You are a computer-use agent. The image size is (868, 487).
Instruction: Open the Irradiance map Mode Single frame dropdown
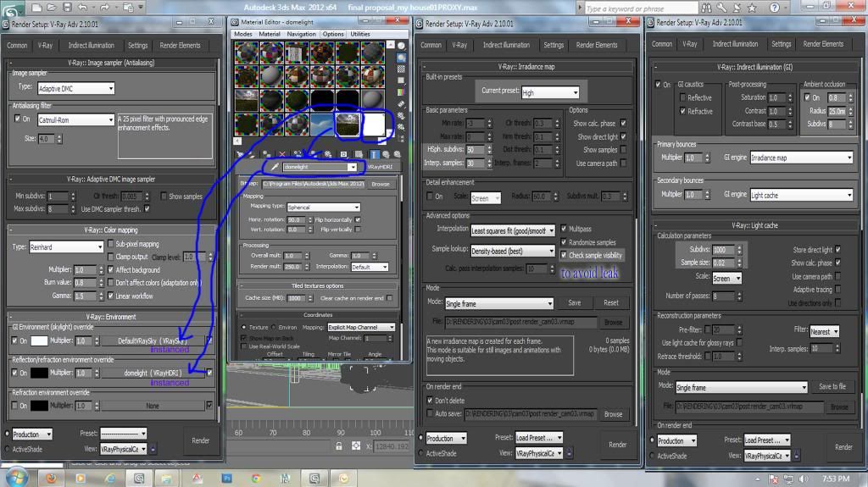(x=498, y=303)
